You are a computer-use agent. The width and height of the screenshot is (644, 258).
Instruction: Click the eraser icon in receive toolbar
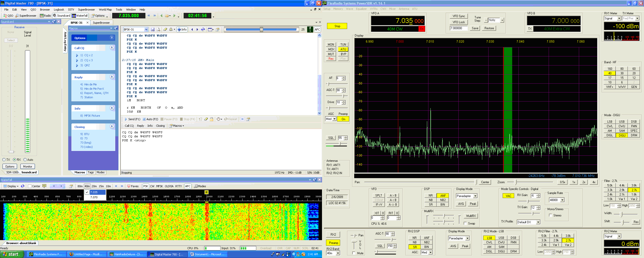[165, 29]
